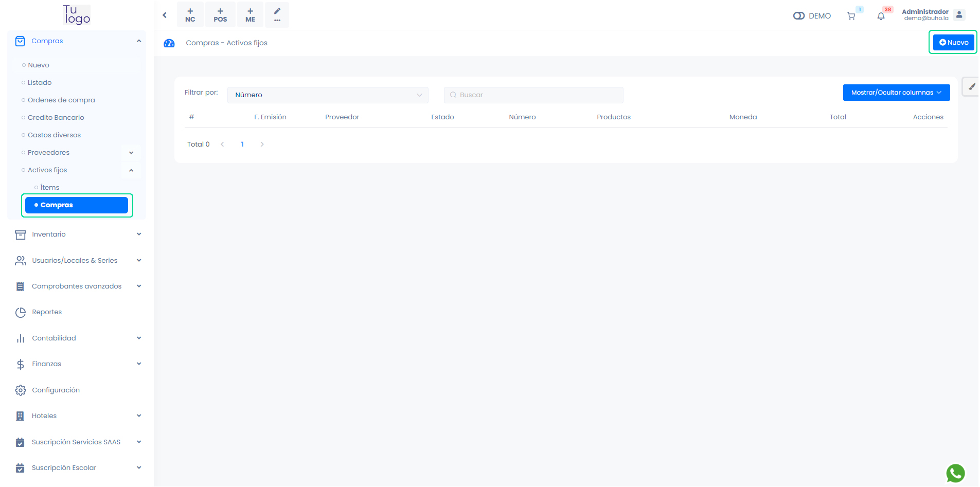Open the Filtrar por Número dropdown

coord(328,95)
